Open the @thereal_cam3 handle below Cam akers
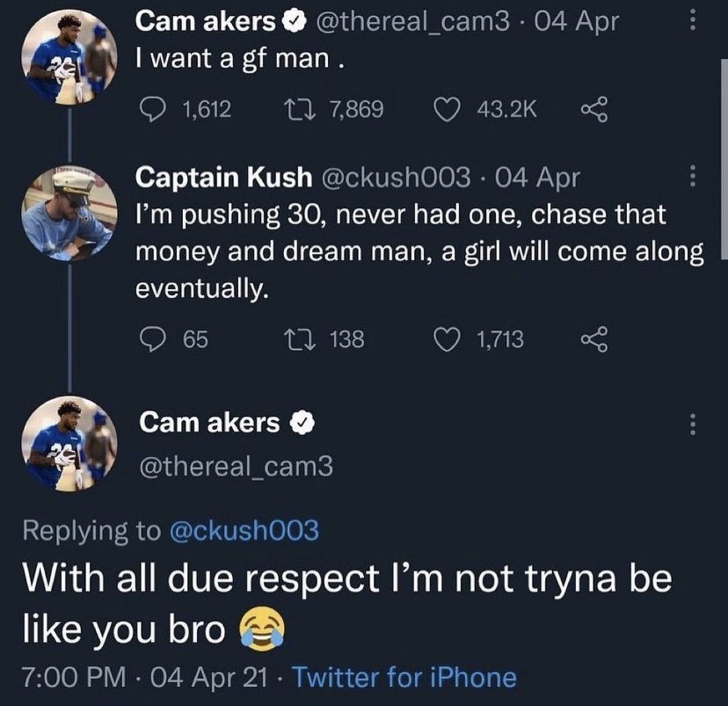This screenshot has height=706, width=728. (236, 466)
